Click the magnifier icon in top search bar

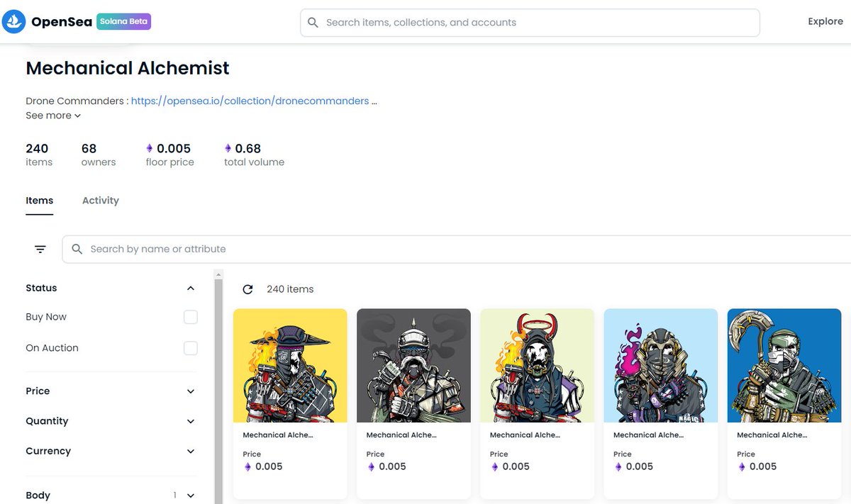pyautogui.click(x=313, y=23)
